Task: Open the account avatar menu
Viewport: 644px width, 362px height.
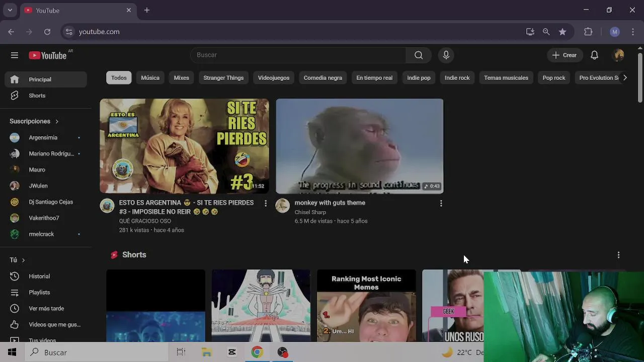Action: pos(619,55)
